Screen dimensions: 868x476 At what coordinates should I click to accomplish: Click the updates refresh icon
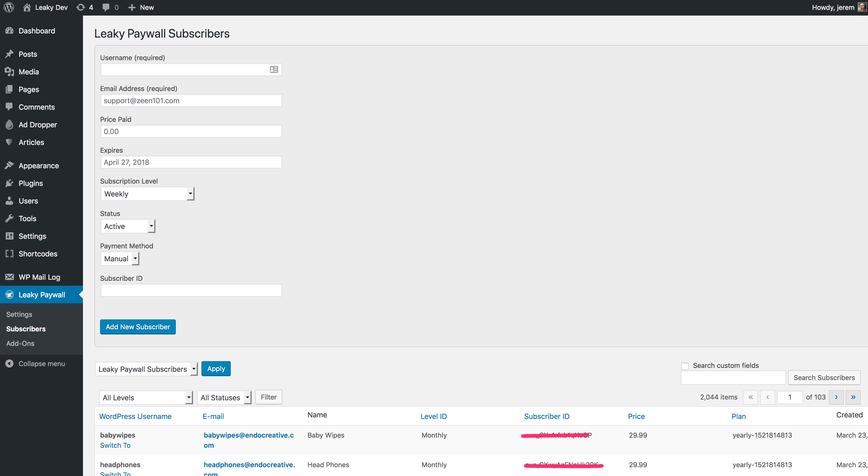point(81,8)
